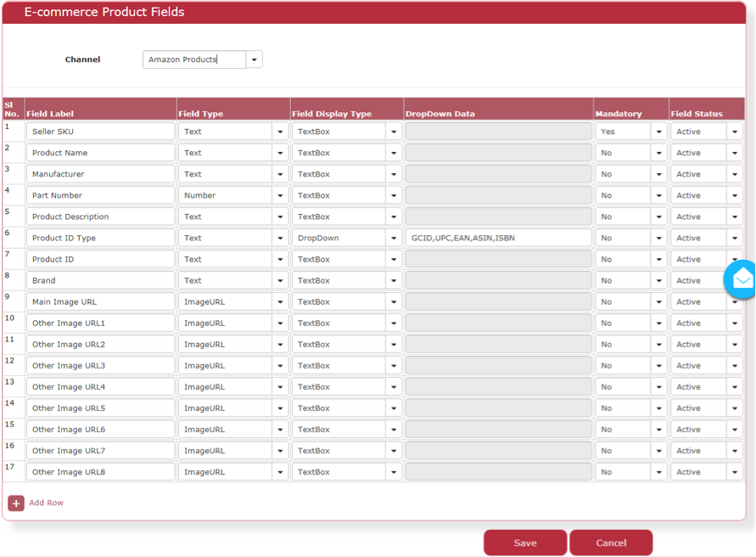Edit the Brand field label
This screenshot has width=756, height=557.
[101, 280]
